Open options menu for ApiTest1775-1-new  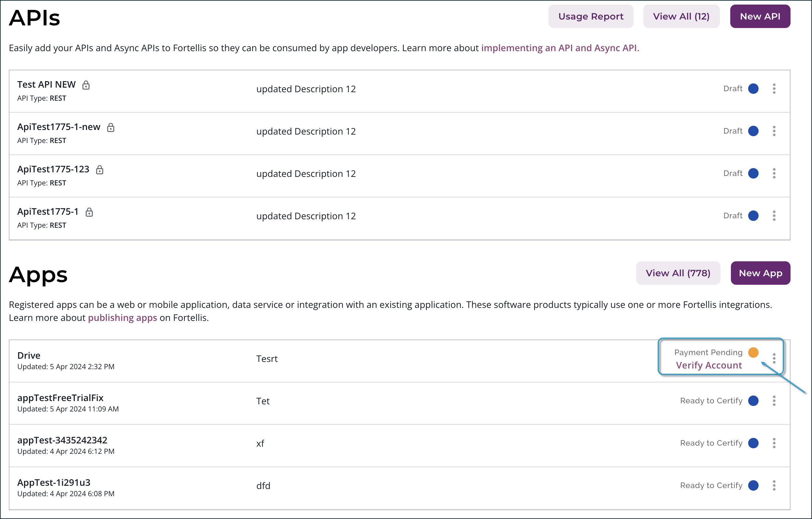point(774,131)
